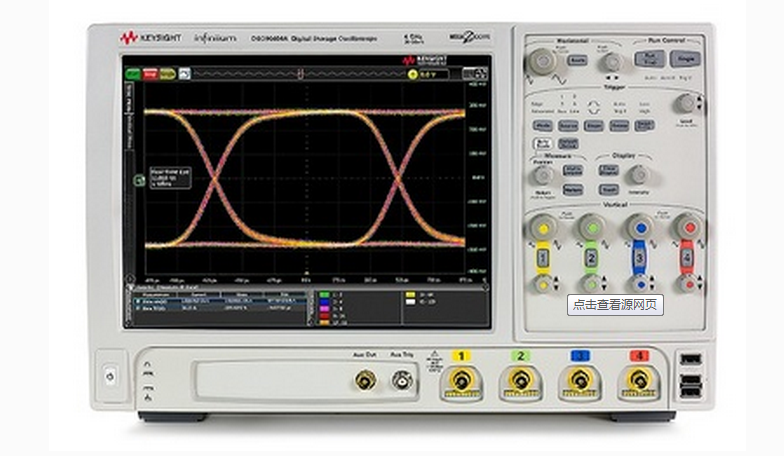Image resolution: width=784 pixels, height=456 pixels.
Task: Click the red 4 label above channel 4 input
Action: 639,356
